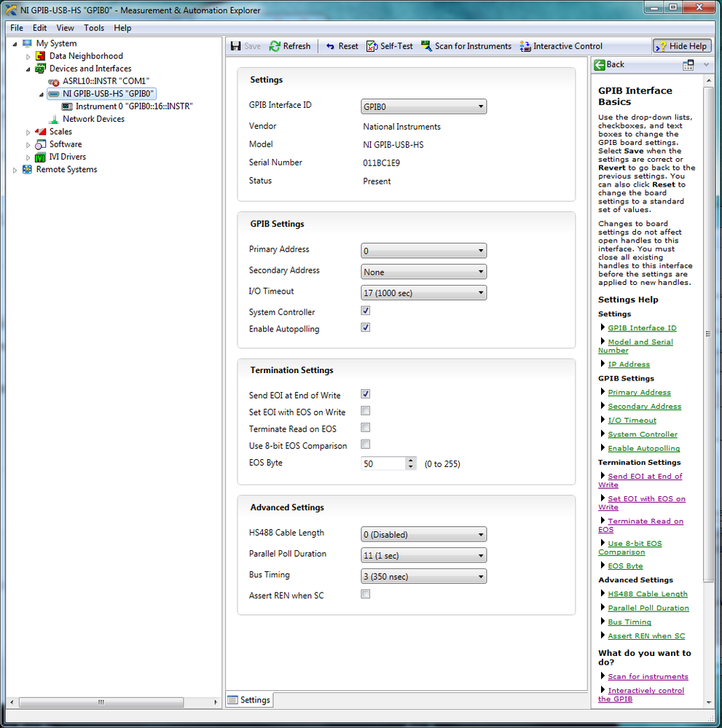This screenshot has width=722, height=728.
Task: Open the I/O Timeout dropdown
Action: coord(423,292)
